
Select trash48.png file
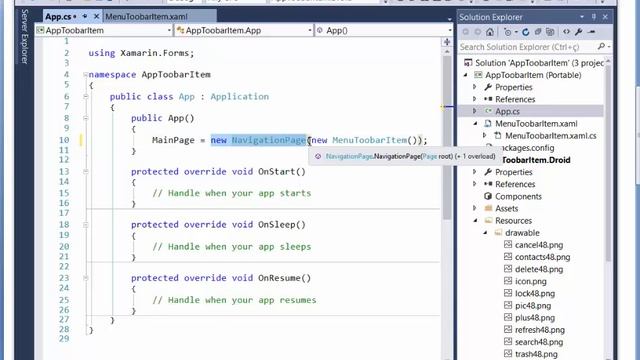click(x=536, y=354)
